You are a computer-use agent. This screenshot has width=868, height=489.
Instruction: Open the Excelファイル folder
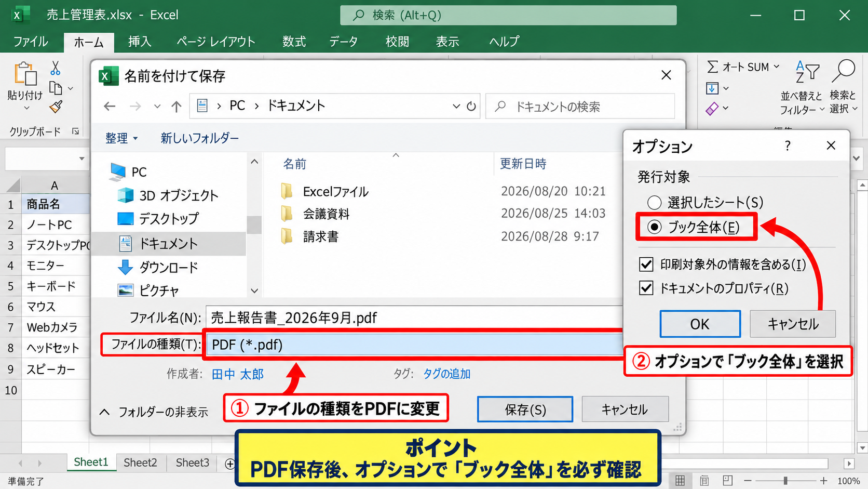click(x=324, y=192)
